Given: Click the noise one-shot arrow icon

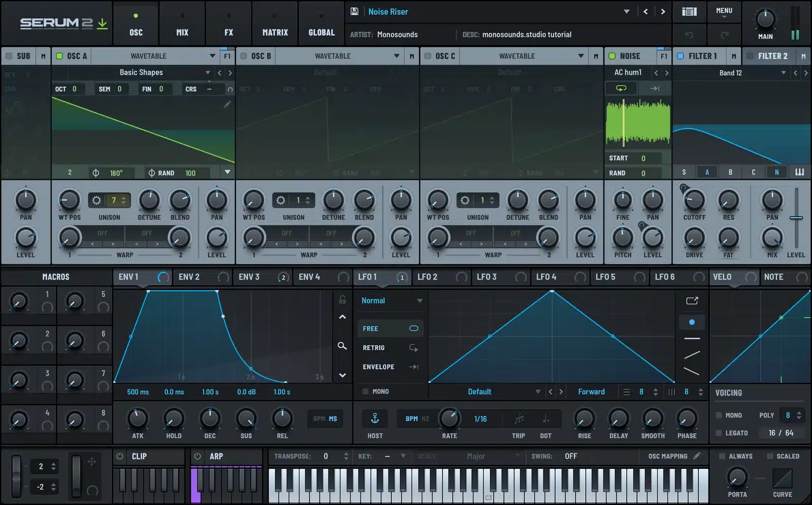Looking at the screenshot, I should [655, 88].
